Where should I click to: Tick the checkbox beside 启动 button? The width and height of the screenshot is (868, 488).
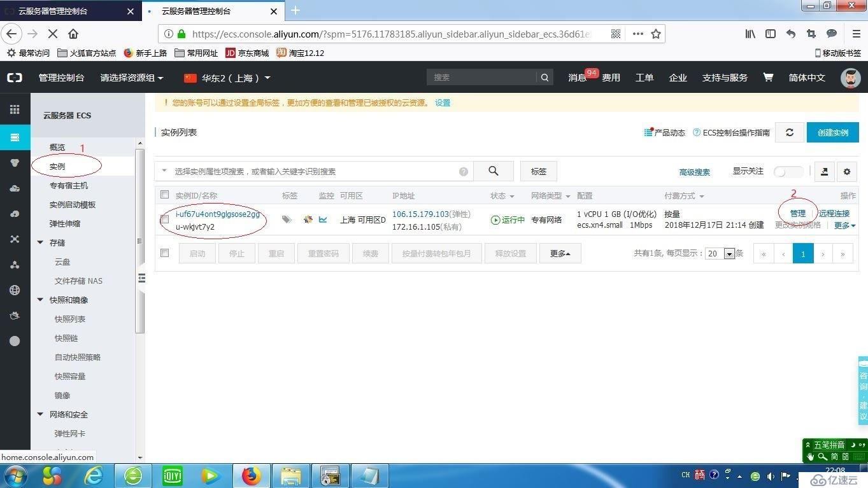165,253
